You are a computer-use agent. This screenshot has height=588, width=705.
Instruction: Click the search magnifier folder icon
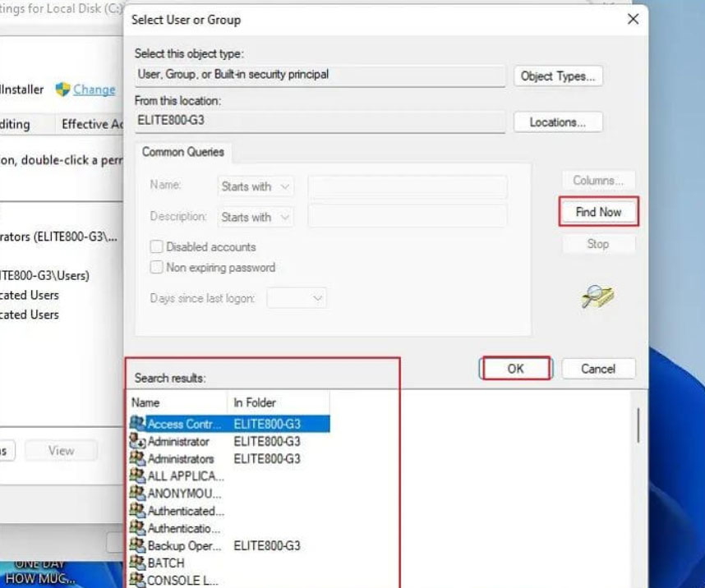597,296
